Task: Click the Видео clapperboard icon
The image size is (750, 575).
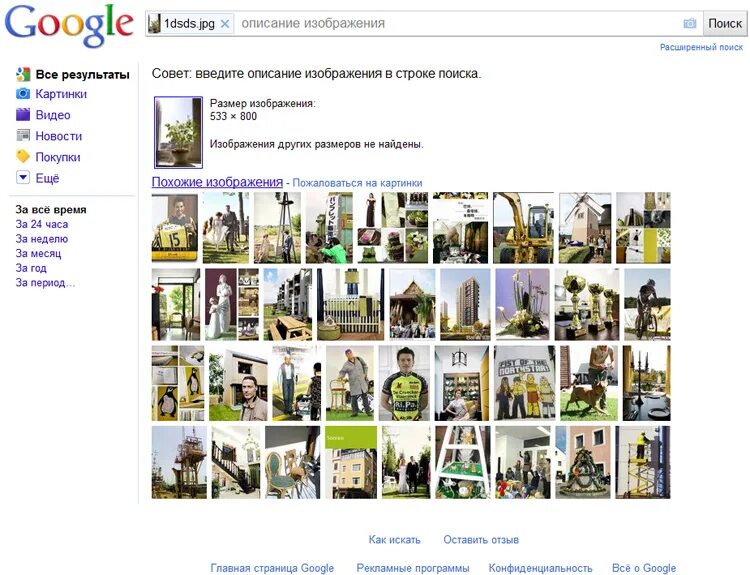Action: 23,115
